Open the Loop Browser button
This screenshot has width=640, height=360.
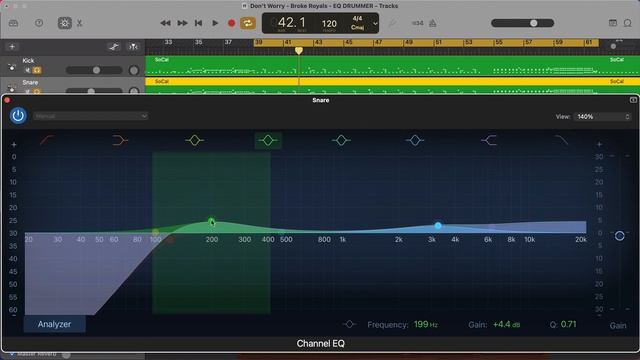pyautogui.click(x=628, y=23)
